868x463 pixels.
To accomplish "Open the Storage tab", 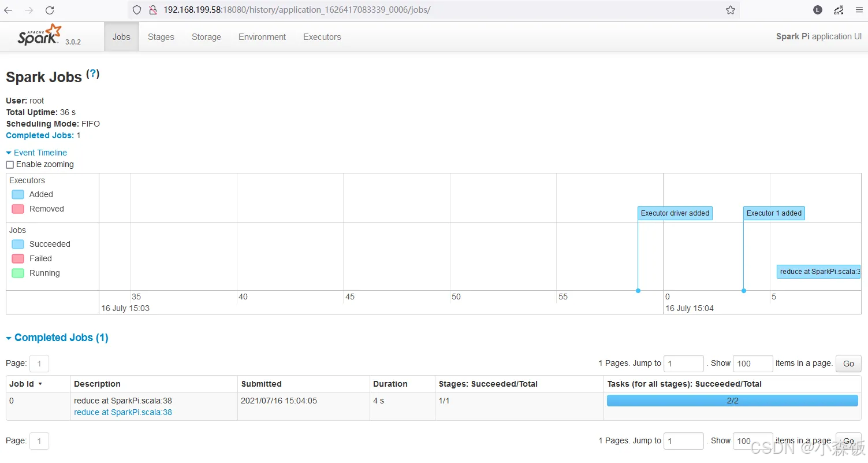I will pos(206,37).
